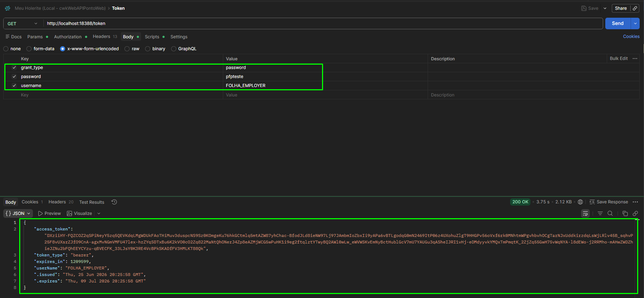Copy the request link icon next to Share
Image resolution: width=644 pixels, height=298 pixels.
(x=635, y=8)
